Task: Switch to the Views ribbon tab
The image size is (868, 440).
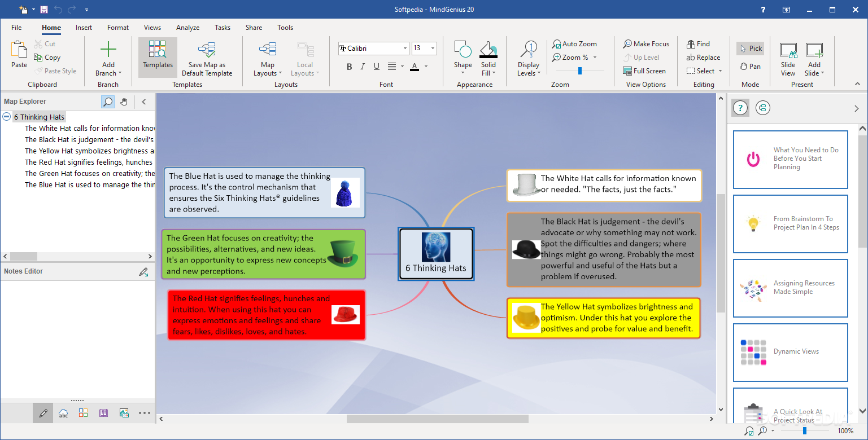Action: [152, 28]
